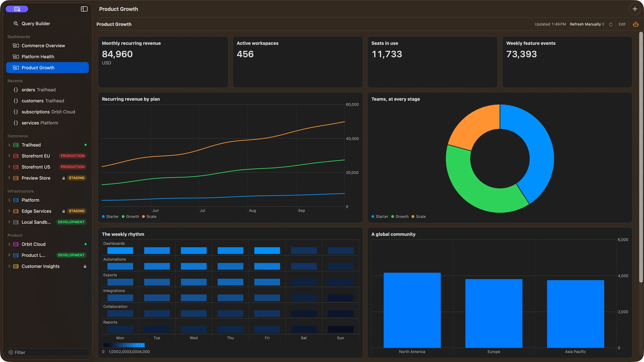Click the lock icon on Preview Store

pyautogui.click(x=63, y=178)
